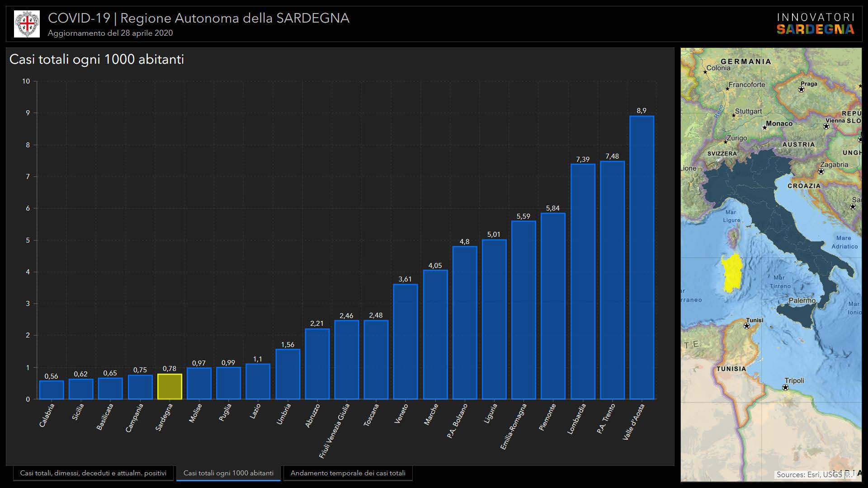The image size is (868, 488).
Task: Click the Sardegna region coat of arms logo
Action: [x=27, y=24]
